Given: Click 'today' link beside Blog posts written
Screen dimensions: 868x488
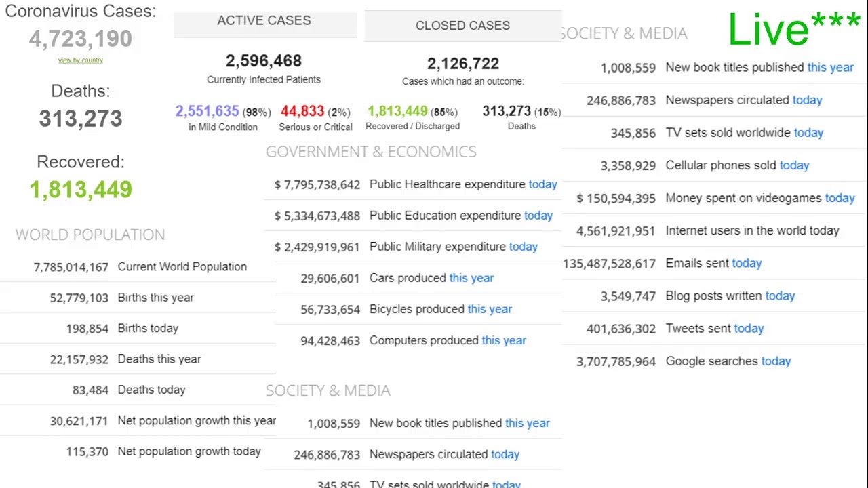Looking at the screenshot, I should [780, 296].
